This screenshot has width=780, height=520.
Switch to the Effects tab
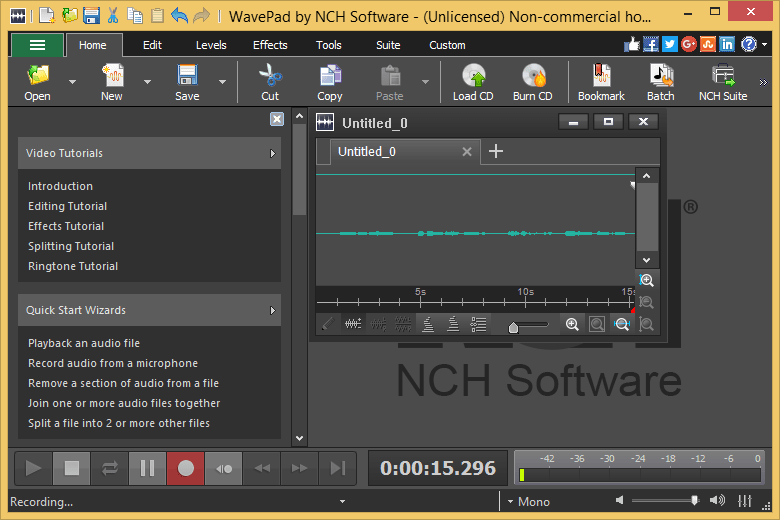pos(270,45)
